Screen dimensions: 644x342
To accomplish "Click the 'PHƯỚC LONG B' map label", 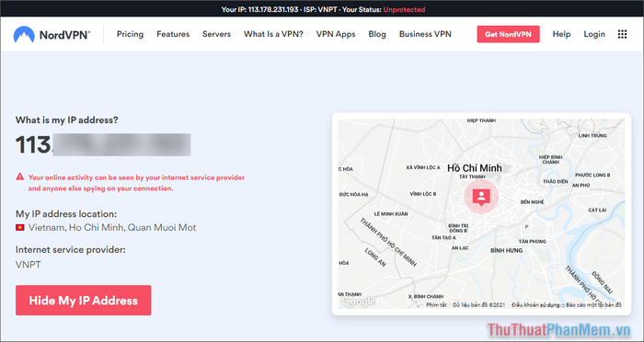I will pyautogui.click(x=592, y=175).
